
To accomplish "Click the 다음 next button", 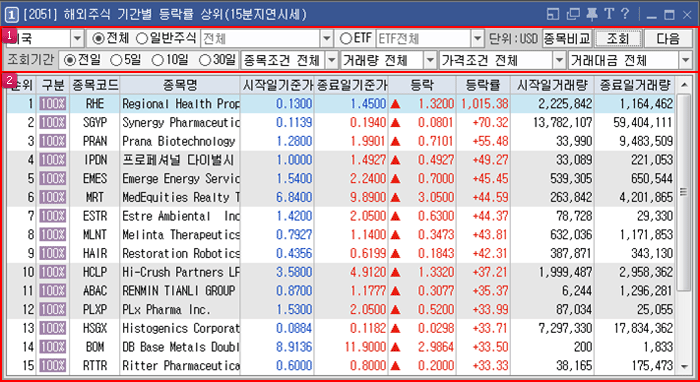I will click(668, 39).
